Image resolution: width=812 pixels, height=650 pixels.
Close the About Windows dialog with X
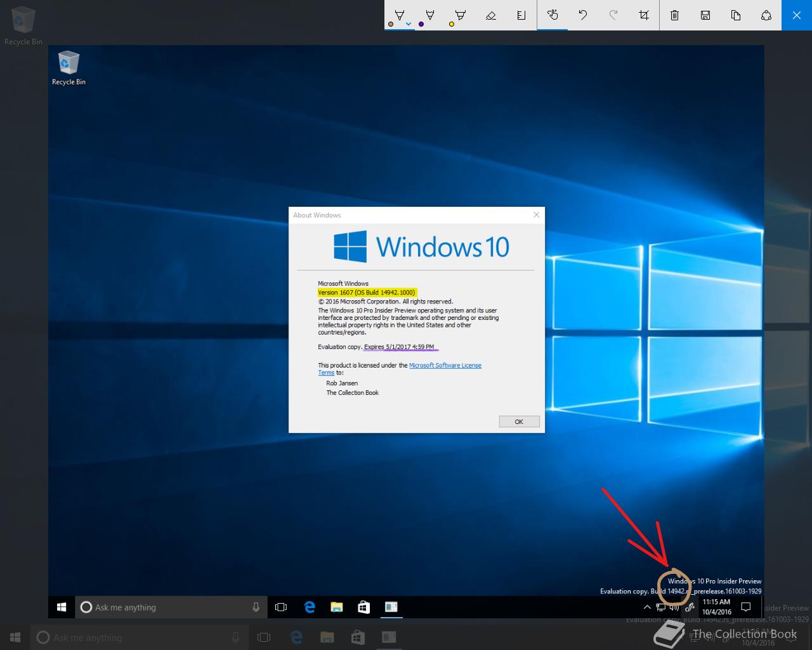537,215
